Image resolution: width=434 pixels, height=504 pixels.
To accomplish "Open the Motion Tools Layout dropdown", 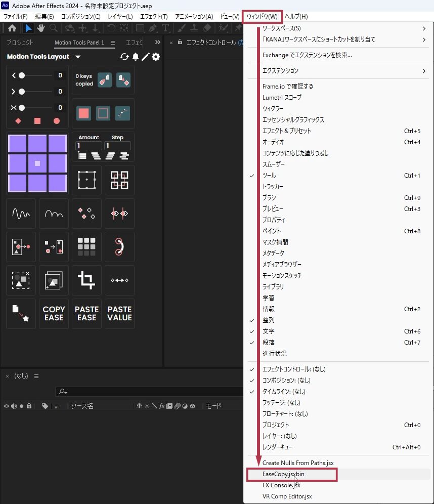I will (x=78, y=57).
